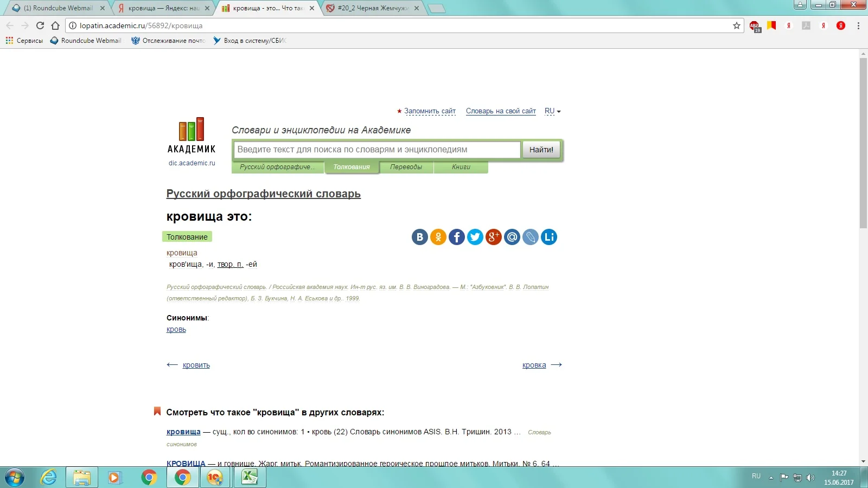Select the Переводы tab
The image size is (868, 488).
[x=406, y=168]
